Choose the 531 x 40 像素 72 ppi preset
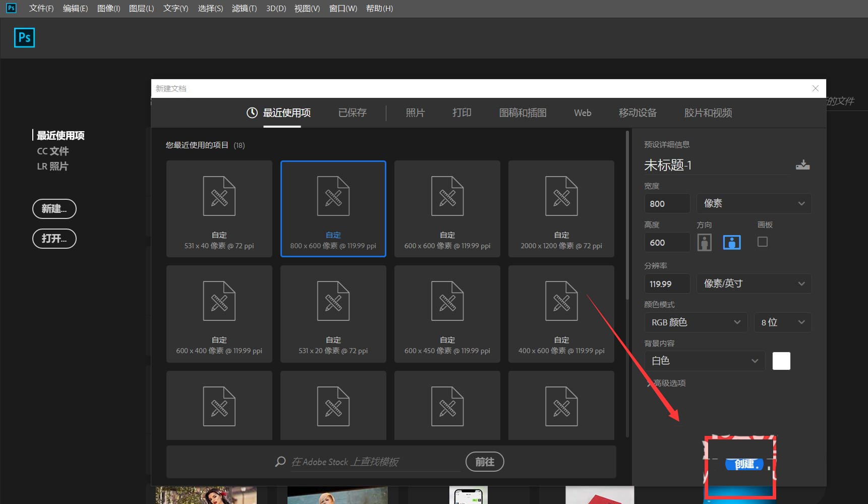The width and height of the screenshot is (868, 504). coord(219,209)
